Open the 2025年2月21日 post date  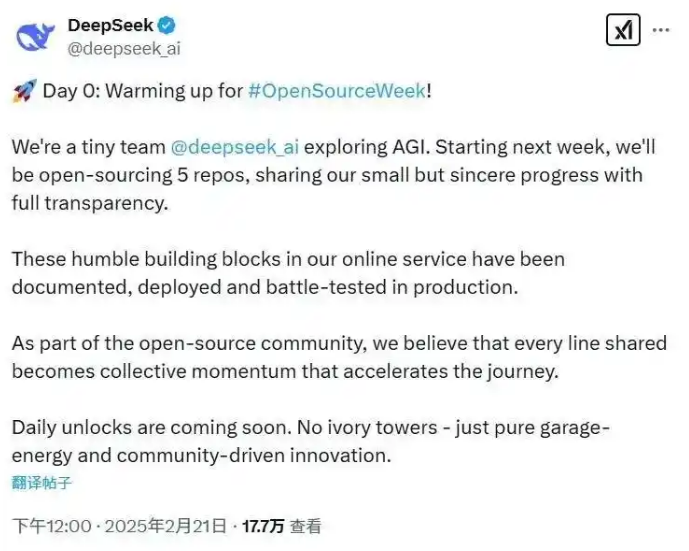point(166,526)
